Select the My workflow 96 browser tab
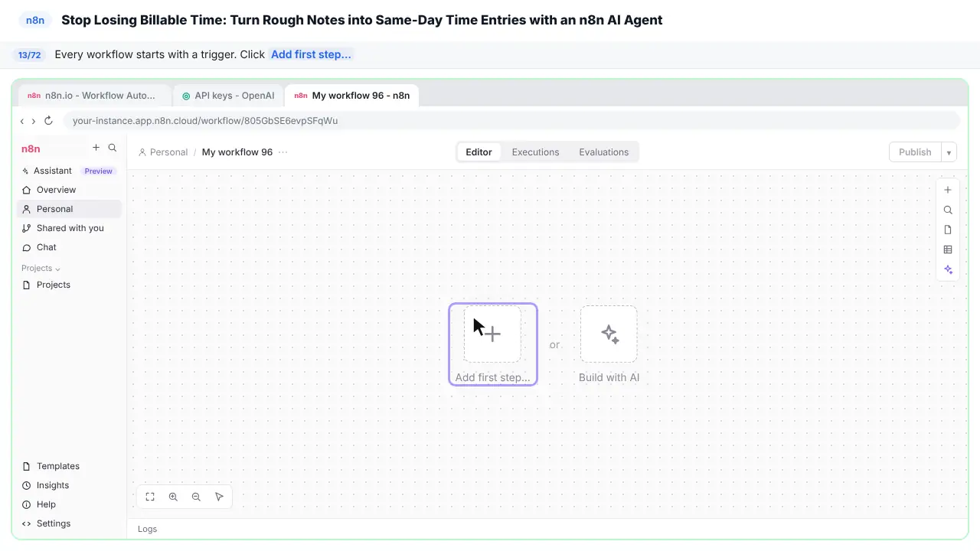This screenshot has width=980, height=551. pyautogui.click(x=352, y=96)
